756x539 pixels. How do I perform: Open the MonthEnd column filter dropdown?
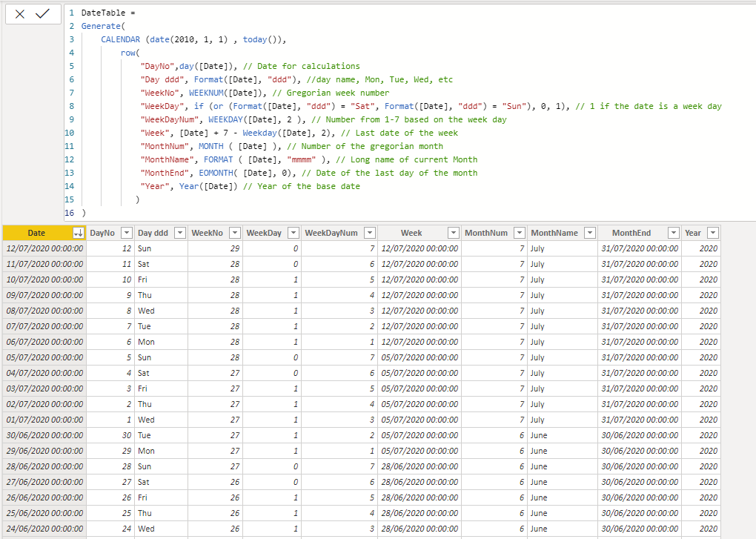[x=672, y=233]
